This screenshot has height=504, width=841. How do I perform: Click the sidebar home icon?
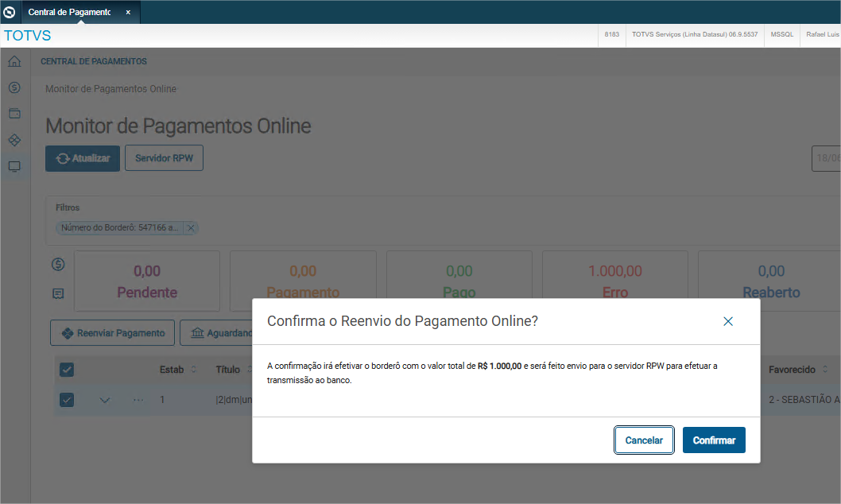pos(14,62)
